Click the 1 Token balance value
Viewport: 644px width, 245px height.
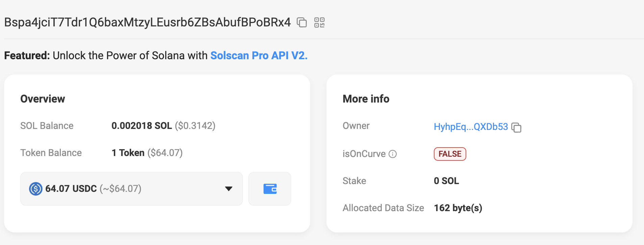click(x=128, y=153)
